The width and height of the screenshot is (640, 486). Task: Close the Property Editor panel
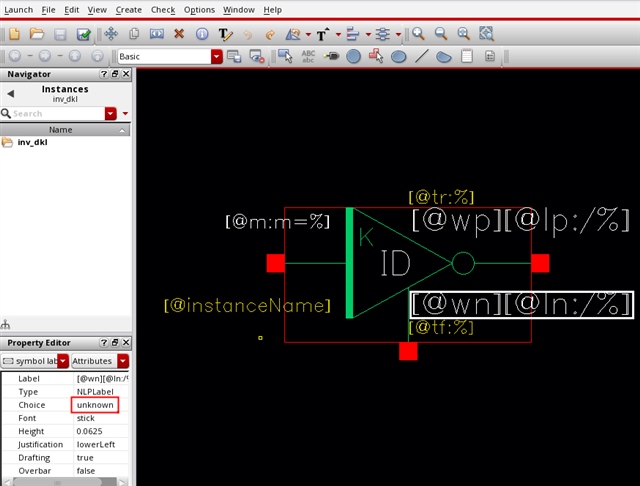[125, 342]
